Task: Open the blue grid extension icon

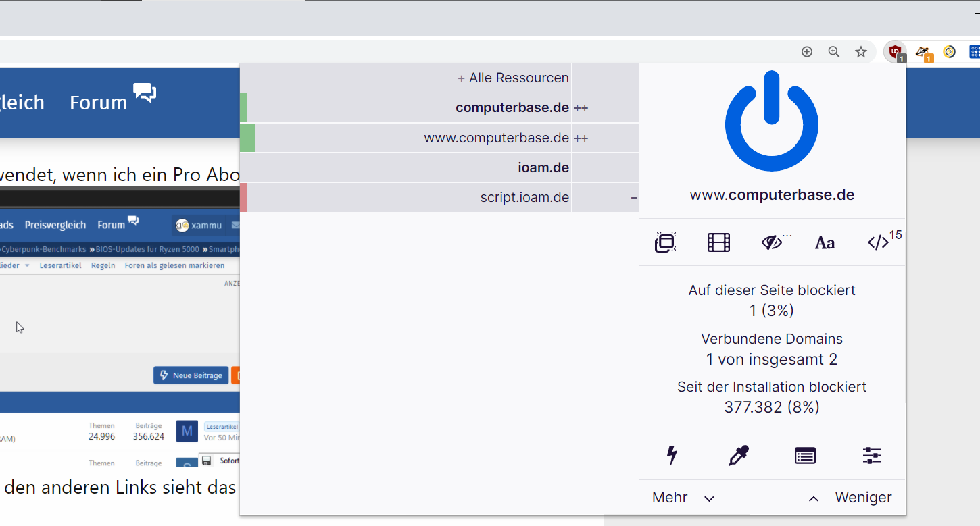Action: pyautogui.click(x=975, y=52)
